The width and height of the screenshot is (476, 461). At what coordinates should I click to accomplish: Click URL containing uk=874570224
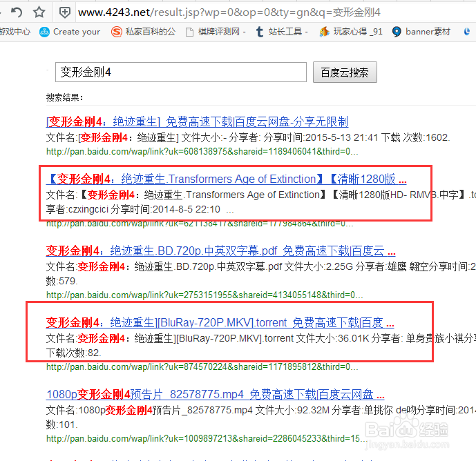[202, 366]
